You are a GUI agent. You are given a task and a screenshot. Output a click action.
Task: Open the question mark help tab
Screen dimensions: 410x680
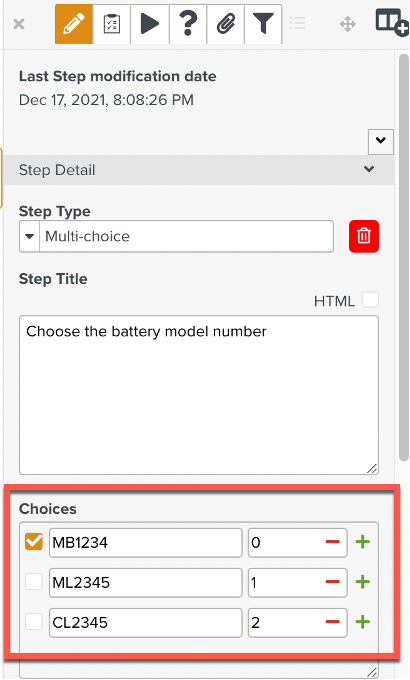coord(188,24)
